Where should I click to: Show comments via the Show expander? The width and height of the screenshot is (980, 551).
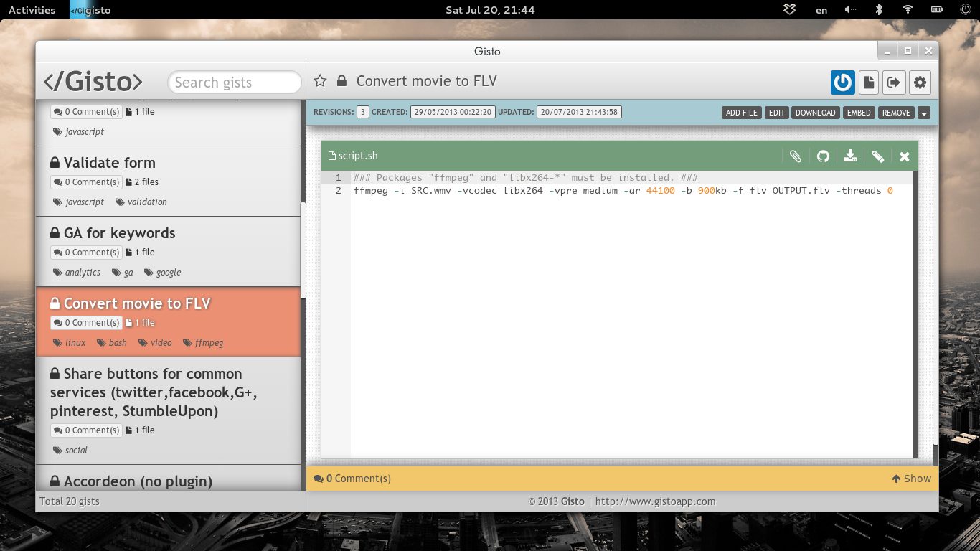click(x=911, y=479)
